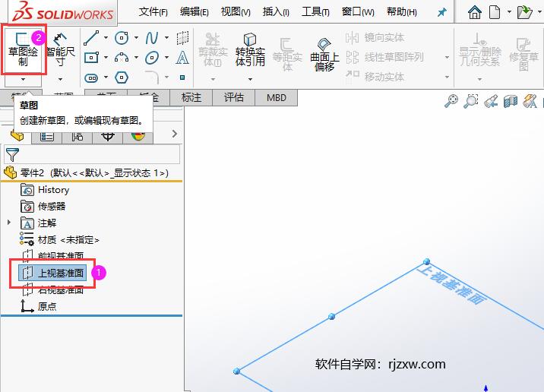
Task: Click Zoom to Fit magnifier icon
Action: tap(451, 101)
